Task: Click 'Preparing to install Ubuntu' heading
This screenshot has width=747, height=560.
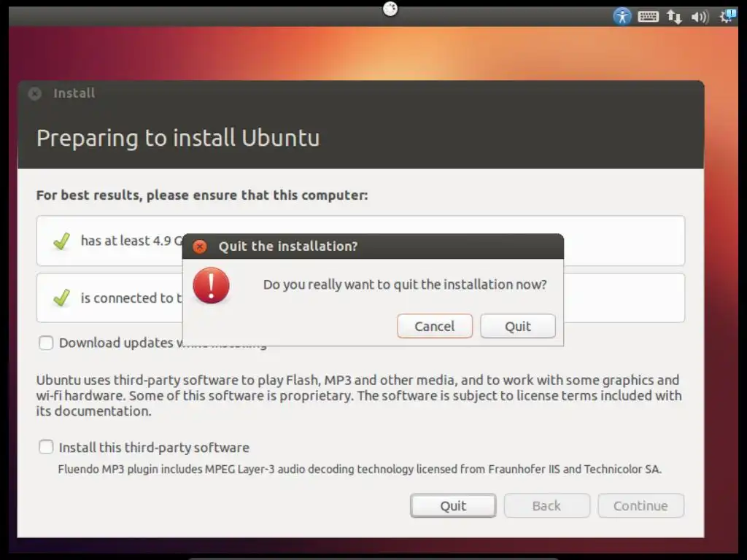Action: click(x=178, y=139)
